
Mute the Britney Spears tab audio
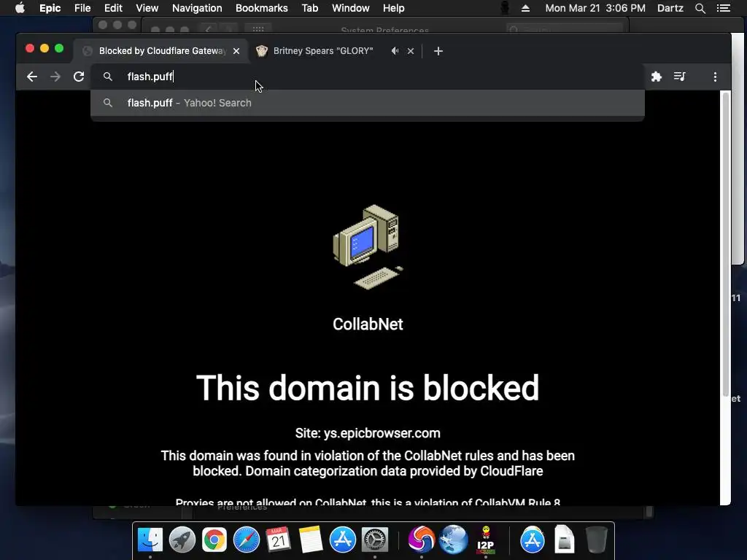click(x=395, y=51)
